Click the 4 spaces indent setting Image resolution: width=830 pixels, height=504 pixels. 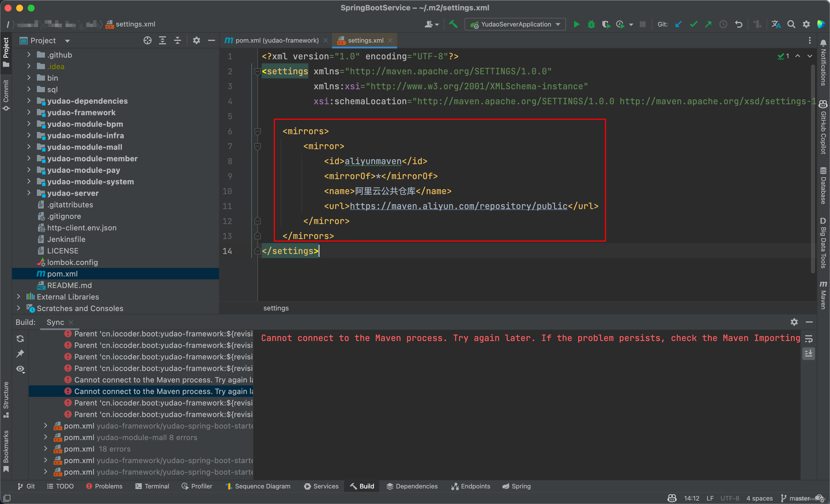[x=759, y=498]
